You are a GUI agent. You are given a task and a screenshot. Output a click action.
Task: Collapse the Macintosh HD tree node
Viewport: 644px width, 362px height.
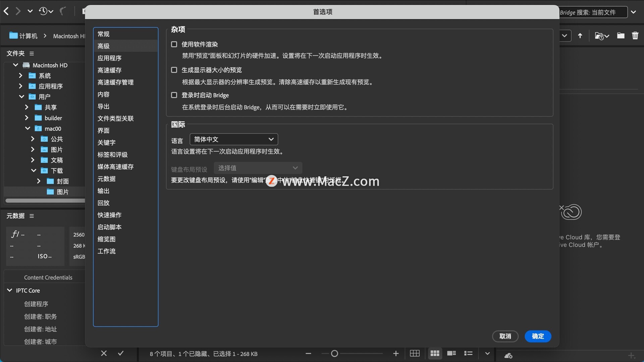click(15, 65)
